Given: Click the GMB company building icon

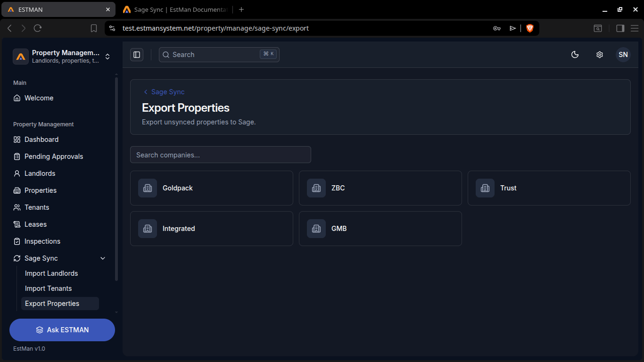Looking at the screenshot, I should tap(316, 229).
